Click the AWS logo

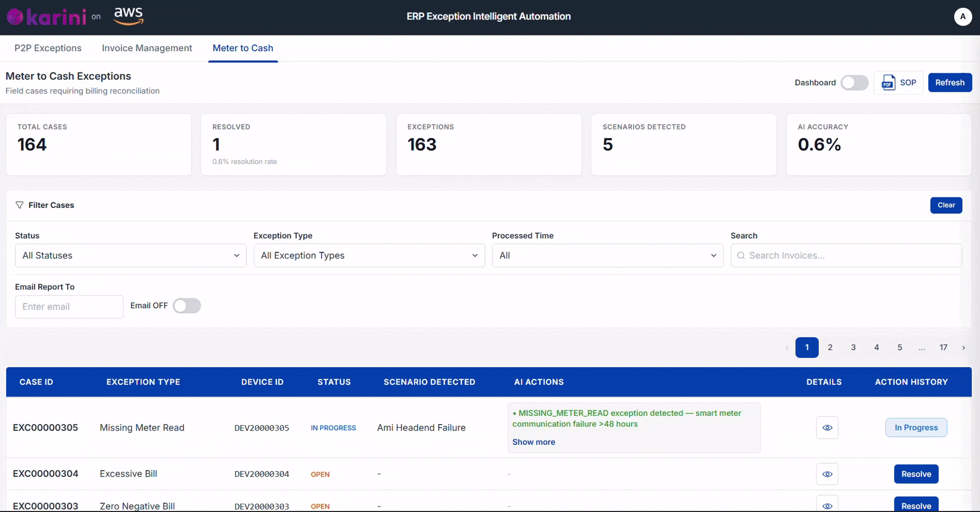128,16
